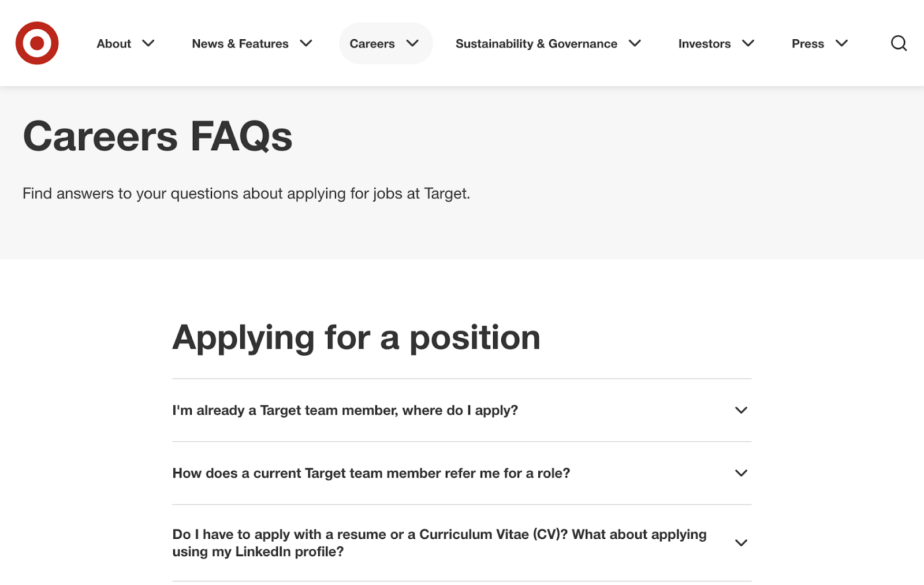Select the About menu item
This screenshot has height=585, width=924.
(114, 43)
